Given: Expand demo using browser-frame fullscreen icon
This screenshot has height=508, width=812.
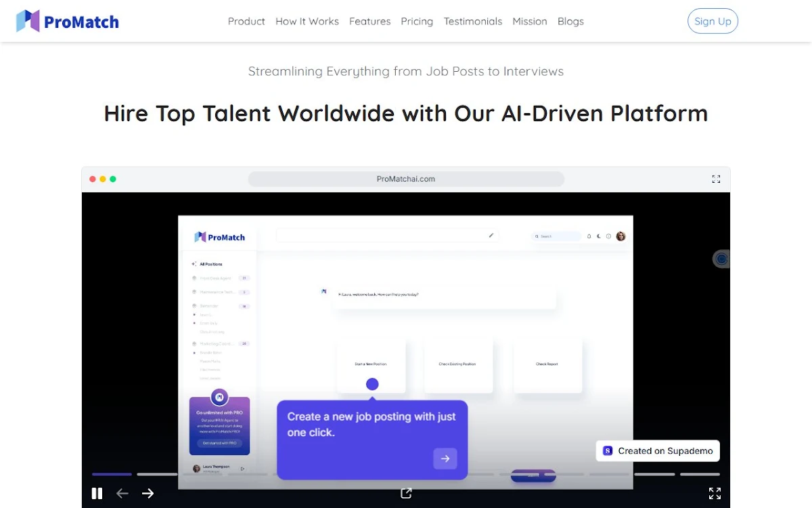Looking at the screenshot, I should [x=716, y=179].
